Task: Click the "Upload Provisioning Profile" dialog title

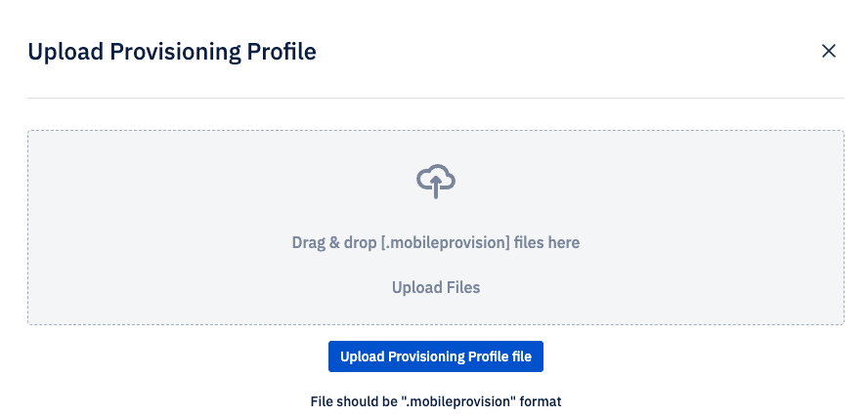Action: tap(172, 52)
